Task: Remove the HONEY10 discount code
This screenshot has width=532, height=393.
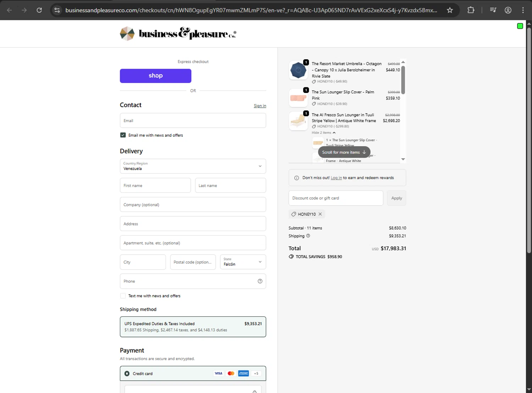Action: (320, 214)
